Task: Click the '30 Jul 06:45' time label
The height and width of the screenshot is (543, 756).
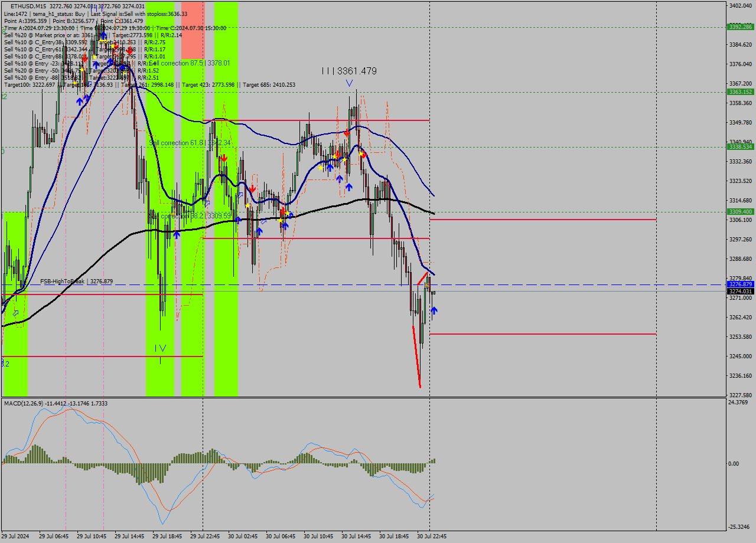Action: [281, 537]
